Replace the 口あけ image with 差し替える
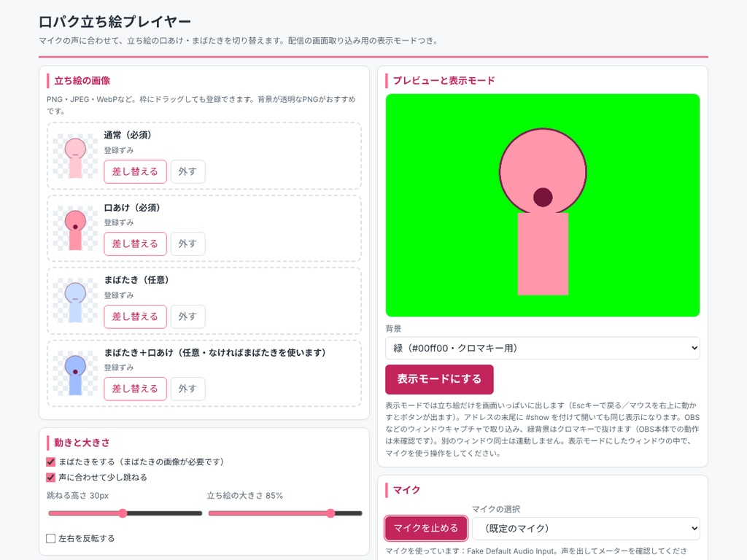This screenshot has height=560, width=747. tap(135, 244)
